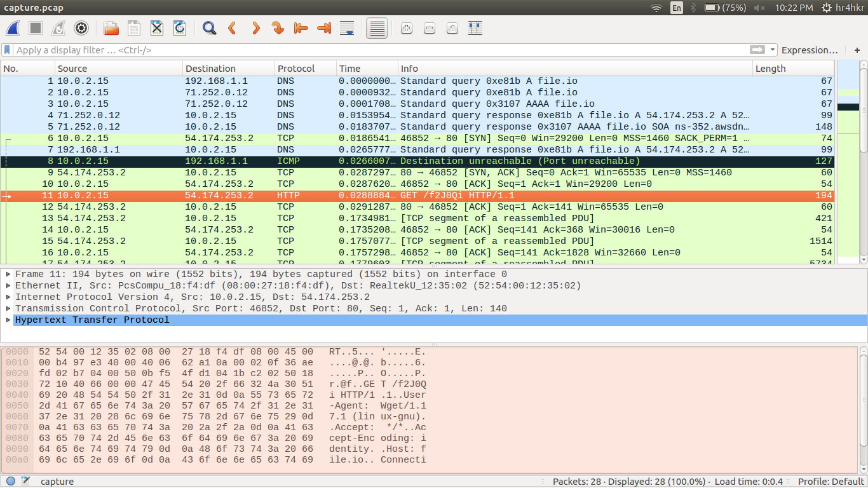Expand Internet Protocol Version 4 details
This screenshot has height=488, width=868.
coord(8,297)
